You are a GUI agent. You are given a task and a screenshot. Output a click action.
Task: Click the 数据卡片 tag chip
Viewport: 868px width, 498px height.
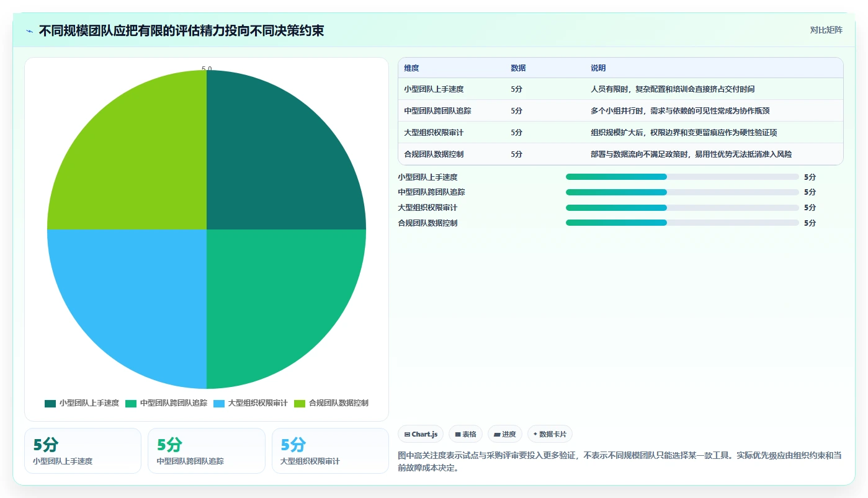point(550,434)
